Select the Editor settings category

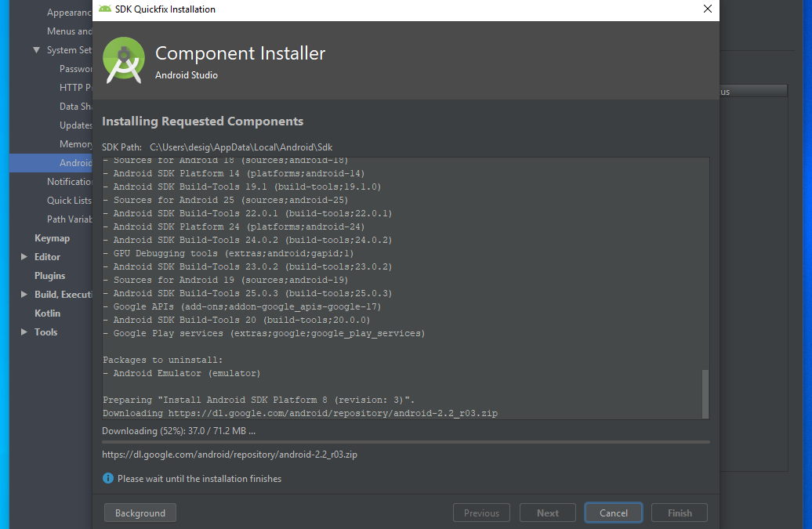pos(47,257)
